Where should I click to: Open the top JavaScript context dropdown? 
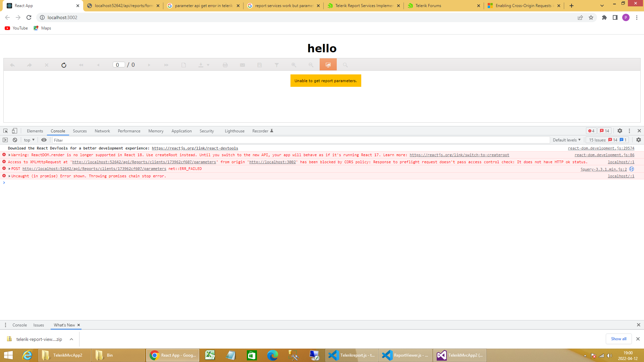pyautogui.click(x=29, y=140)
